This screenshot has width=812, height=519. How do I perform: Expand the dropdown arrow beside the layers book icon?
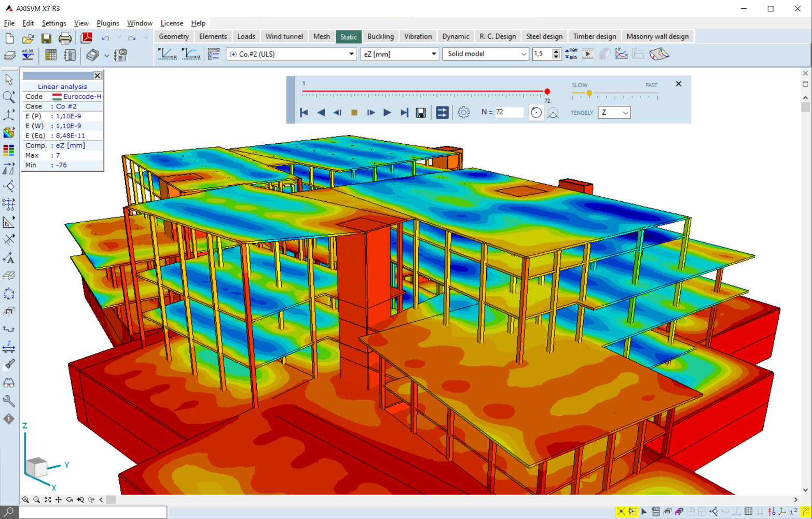(106, 55)
